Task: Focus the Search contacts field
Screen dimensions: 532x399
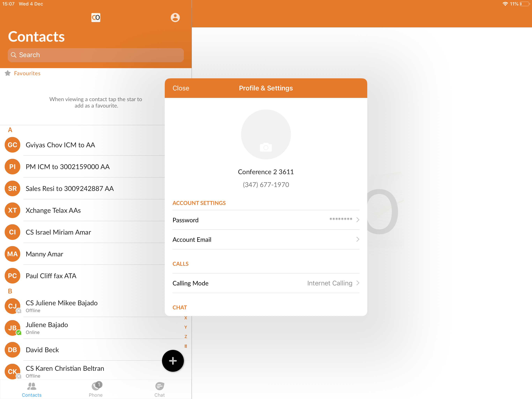Action: click(x=96, y=55)
